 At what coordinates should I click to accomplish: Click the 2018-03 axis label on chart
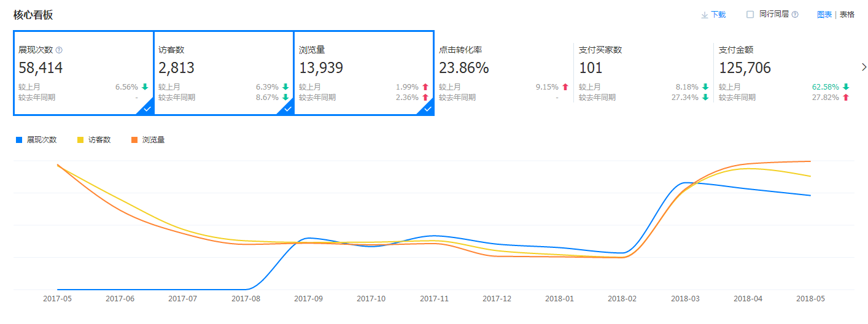point(685,299)
